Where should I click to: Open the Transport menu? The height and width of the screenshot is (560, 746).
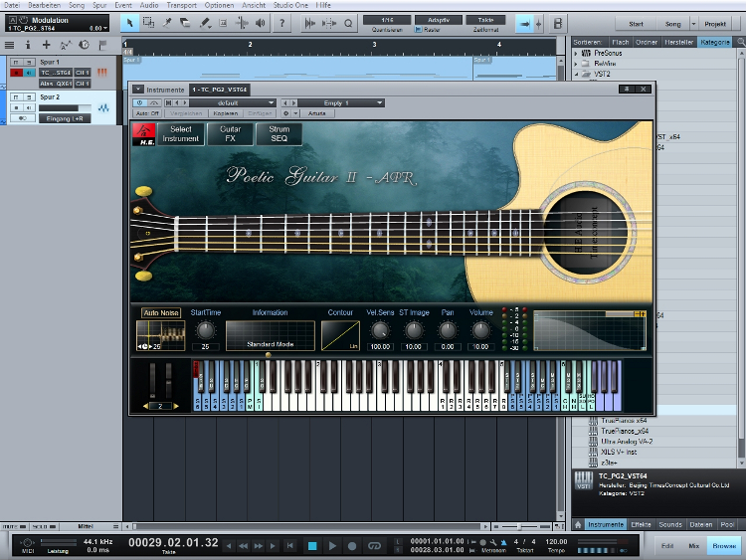181,5
